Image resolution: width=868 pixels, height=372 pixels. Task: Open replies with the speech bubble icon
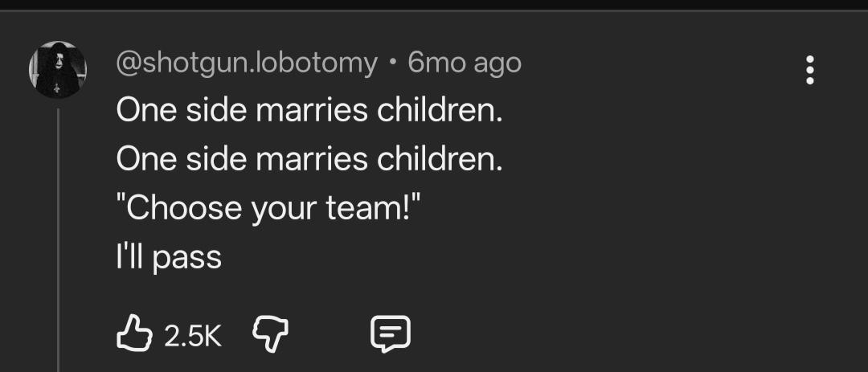coord(391,333)
